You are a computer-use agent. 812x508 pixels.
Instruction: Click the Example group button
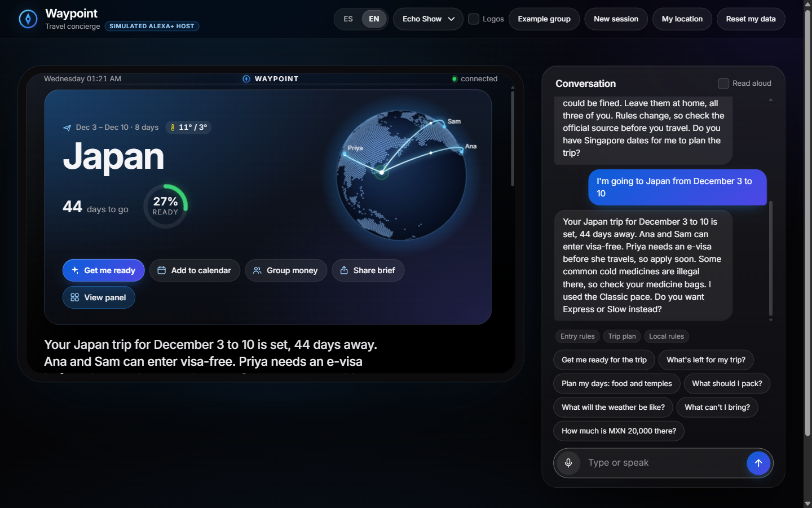(x=544, y=19)
